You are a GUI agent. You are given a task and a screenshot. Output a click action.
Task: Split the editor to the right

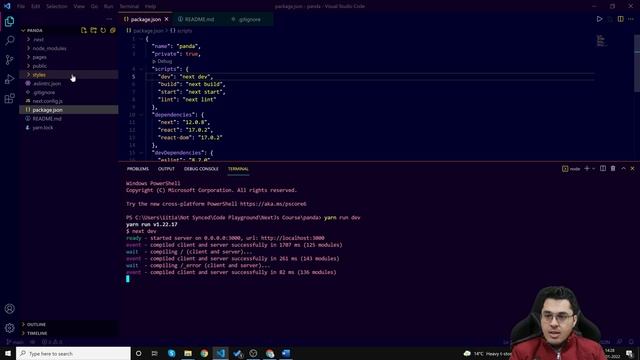point(620,19)
